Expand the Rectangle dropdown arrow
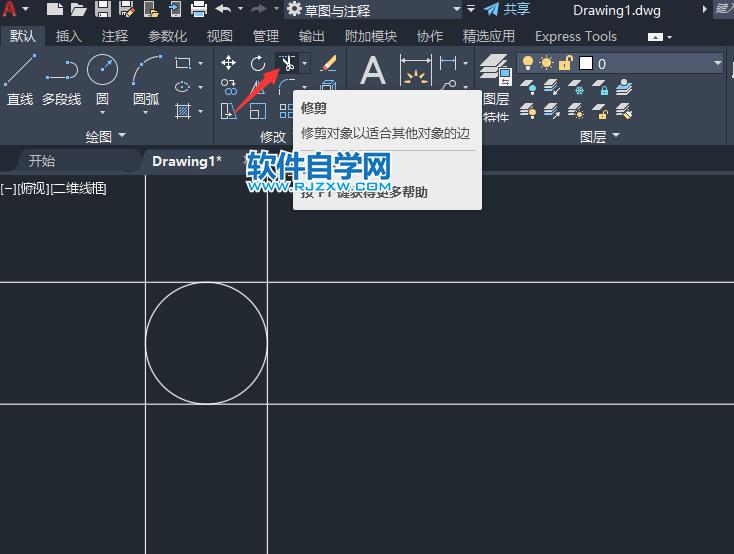The height and width of the screenshot is (554, 734). click(x=200, y=63)
